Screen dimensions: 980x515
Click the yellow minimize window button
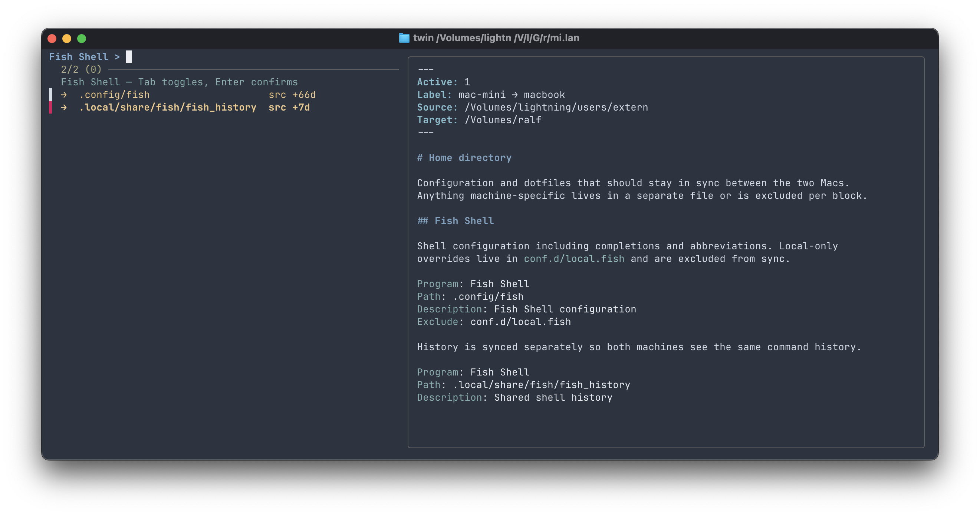click(x=66, y=39)
